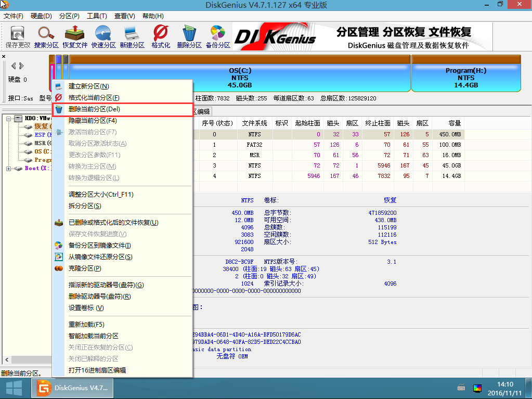Click the new partition icon beside 建立新分区
Screen dimensions: 532x399
tap(59, 86)
